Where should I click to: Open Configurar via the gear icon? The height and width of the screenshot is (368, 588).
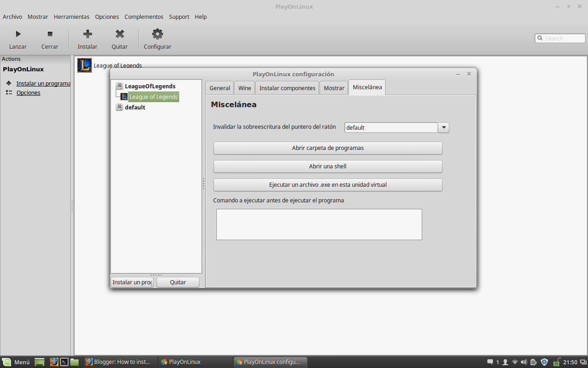pos(158,34)
